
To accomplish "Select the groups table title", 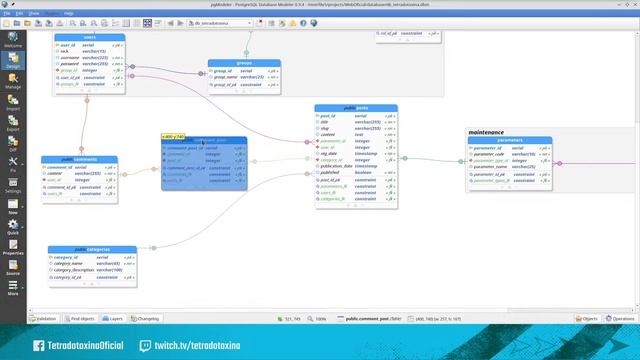I will (x=244, y=63).
